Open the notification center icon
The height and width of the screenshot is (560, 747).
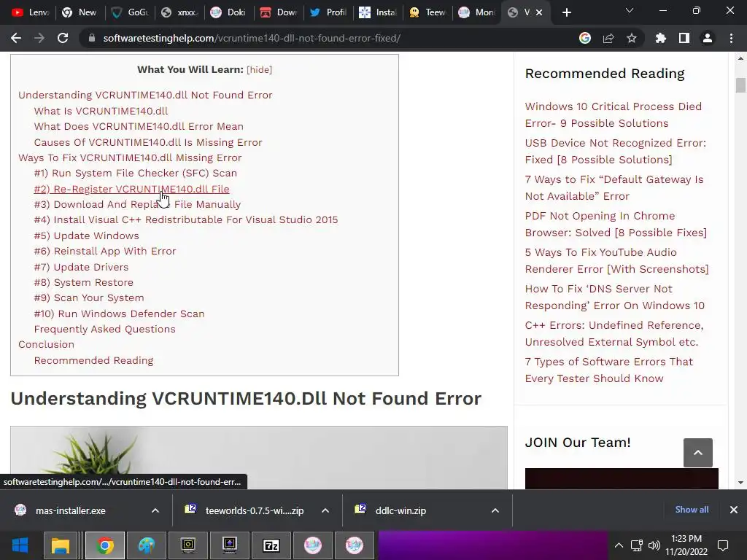723,545
